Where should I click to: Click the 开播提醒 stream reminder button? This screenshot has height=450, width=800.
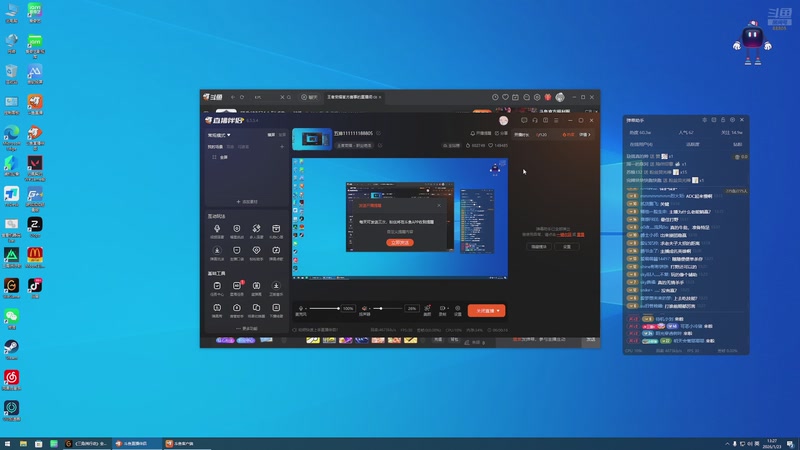481,133
